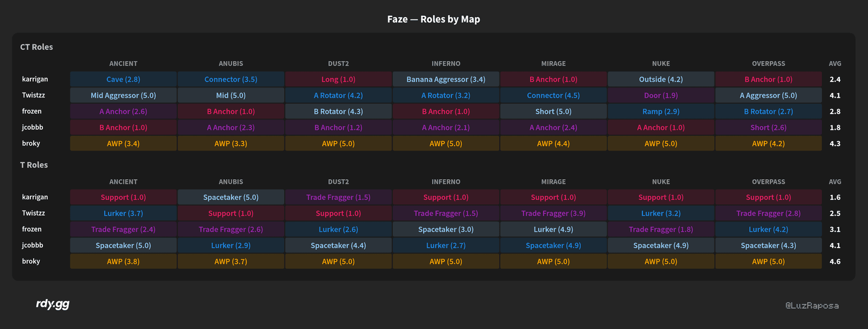Select karrigan's Cave (2.8) CT cell
Image resolution: width=868 pixels, height=329 pixels.
click(x=123, y=79)
